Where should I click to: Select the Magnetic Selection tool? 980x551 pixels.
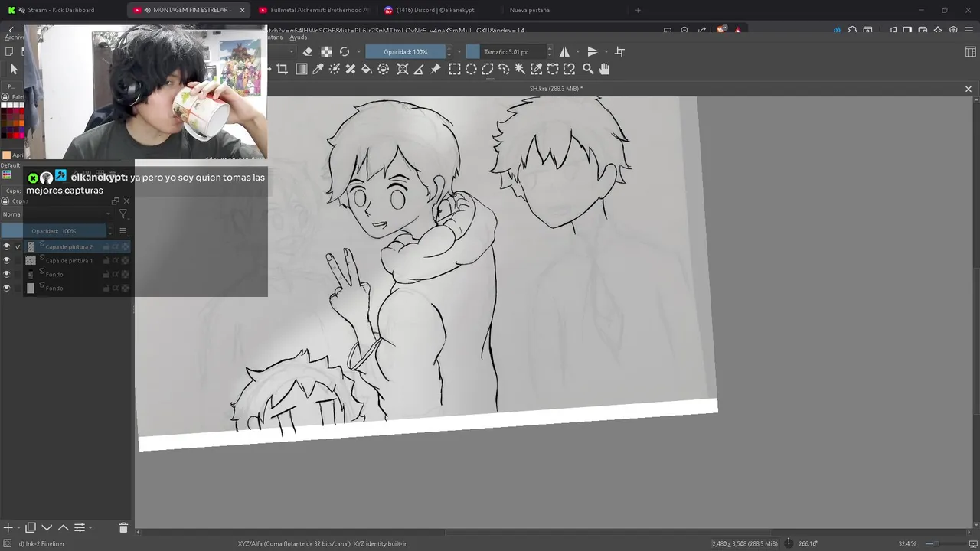(569, 69)
